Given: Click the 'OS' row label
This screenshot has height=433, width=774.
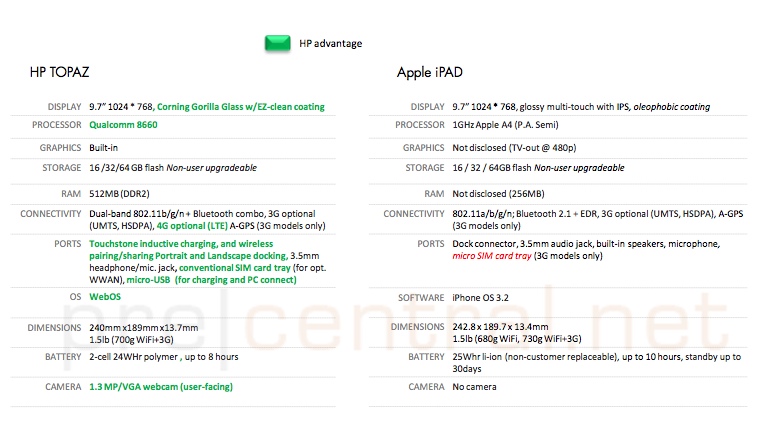Looking at the screenshot, I should point(76,297).
